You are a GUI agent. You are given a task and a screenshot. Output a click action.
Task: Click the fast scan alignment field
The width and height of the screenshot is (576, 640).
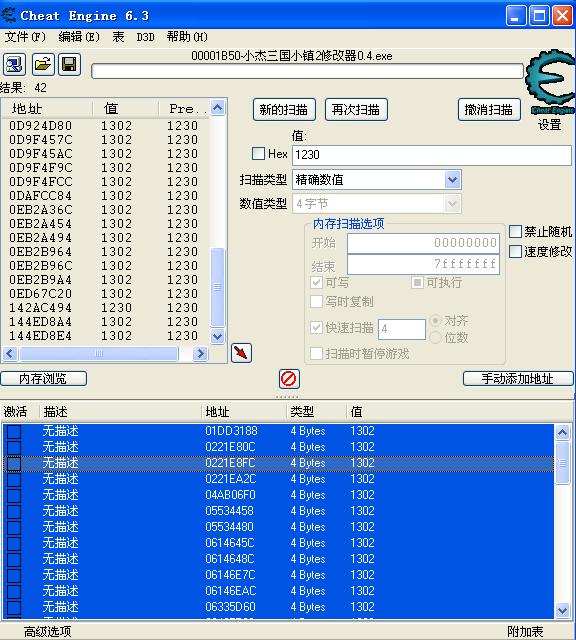[402, 329]
